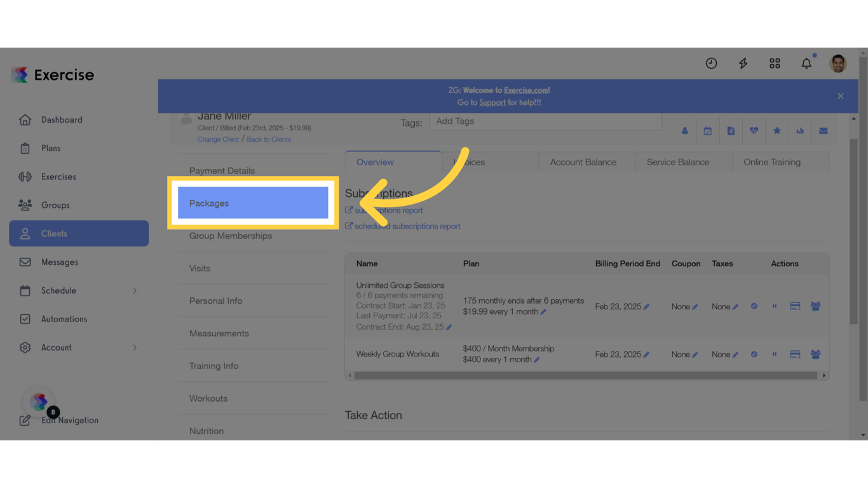This screenshot has height=488, width=868.
Task: Open the notifications bell
Action: (806, 63)
